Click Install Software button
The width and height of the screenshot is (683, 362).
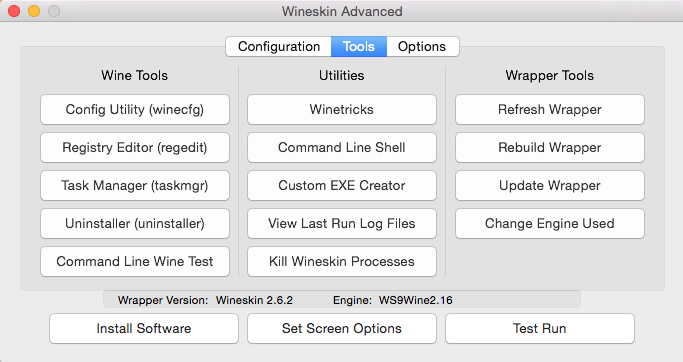144,328
